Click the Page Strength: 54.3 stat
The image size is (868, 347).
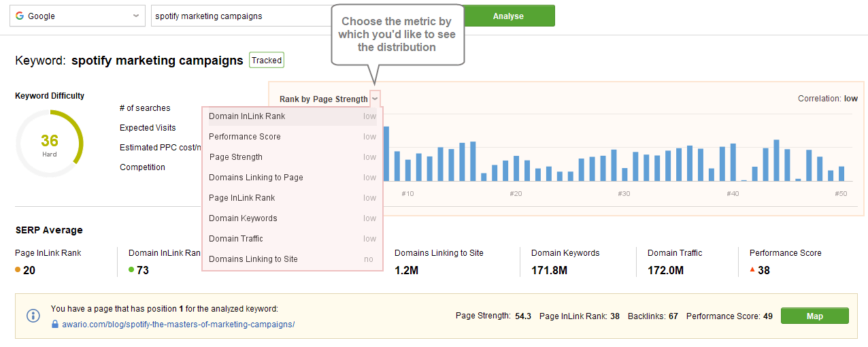click(493, 316)
